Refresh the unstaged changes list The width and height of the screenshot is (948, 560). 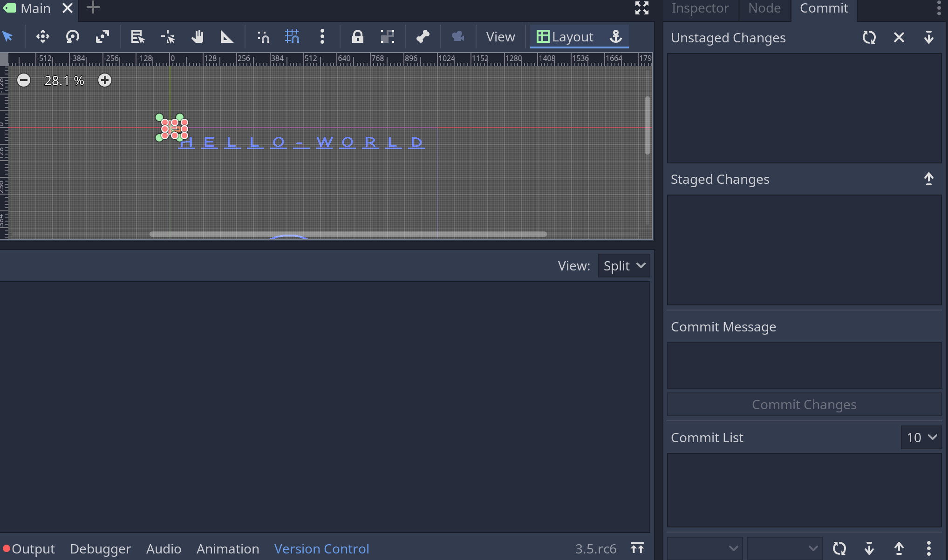pyautogui.click(x=869, y=37)
